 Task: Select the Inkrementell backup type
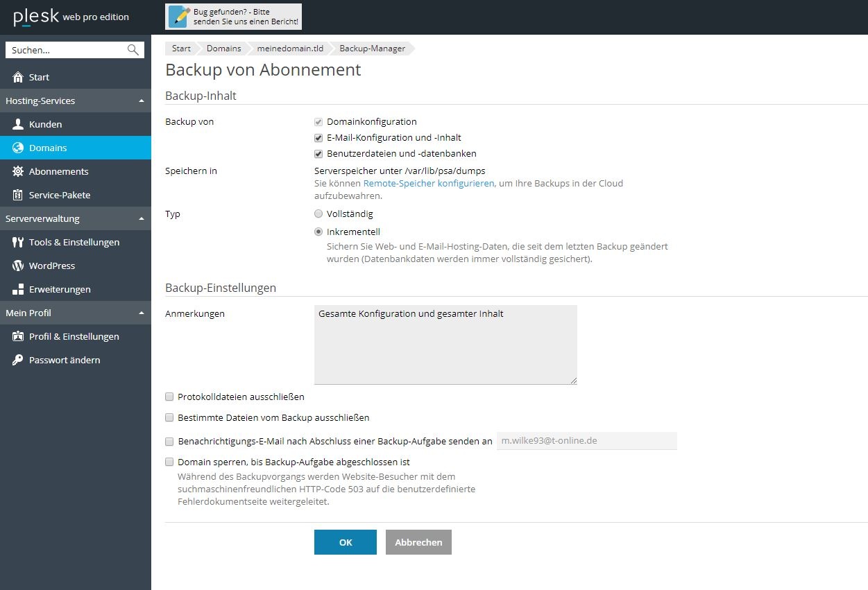click(x=318, y=232)
